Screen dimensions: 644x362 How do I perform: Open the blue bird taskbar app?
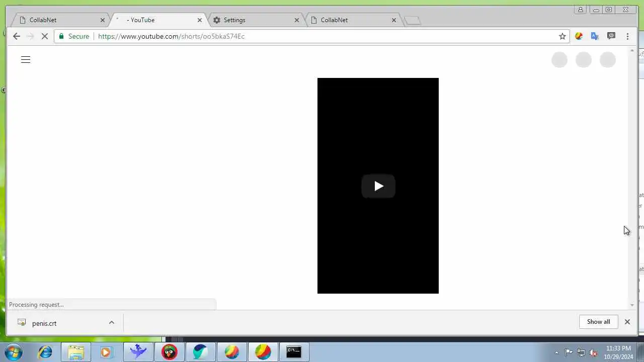[x=138, y=352]
